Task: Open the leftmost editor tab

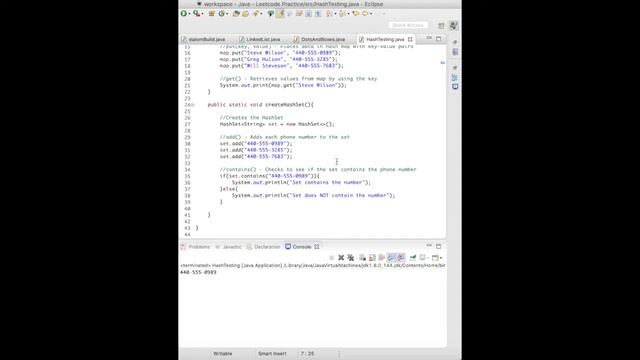Action: pyautogui.click(x=203, y=39)
